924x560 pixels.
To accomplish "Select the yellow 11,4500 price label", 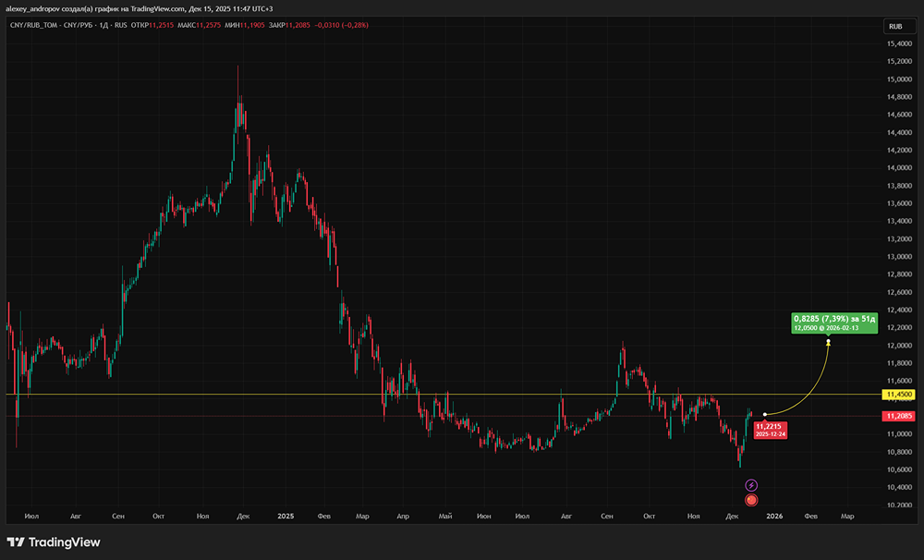I will point(898,395).
